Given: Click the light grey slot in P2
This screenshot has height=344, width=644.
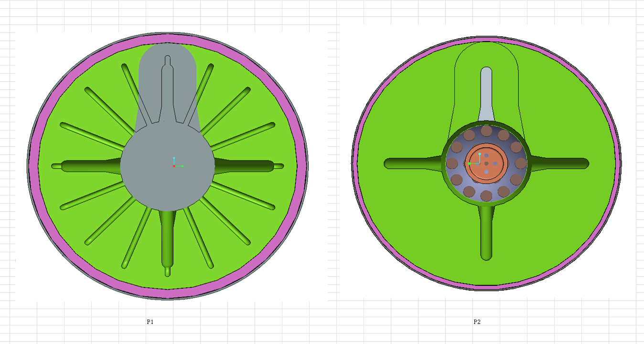Looking at the screenshot, I should point(486,96).
